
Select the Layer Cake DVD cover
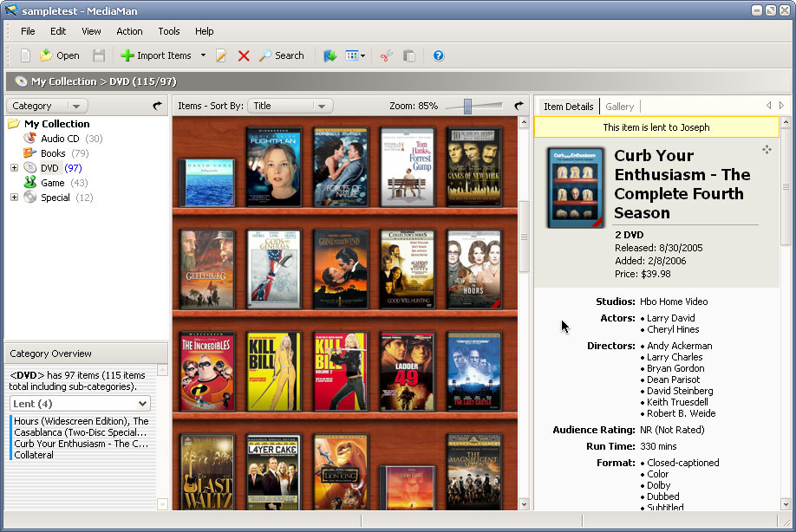pyautogui.click(x=274, y=472)
